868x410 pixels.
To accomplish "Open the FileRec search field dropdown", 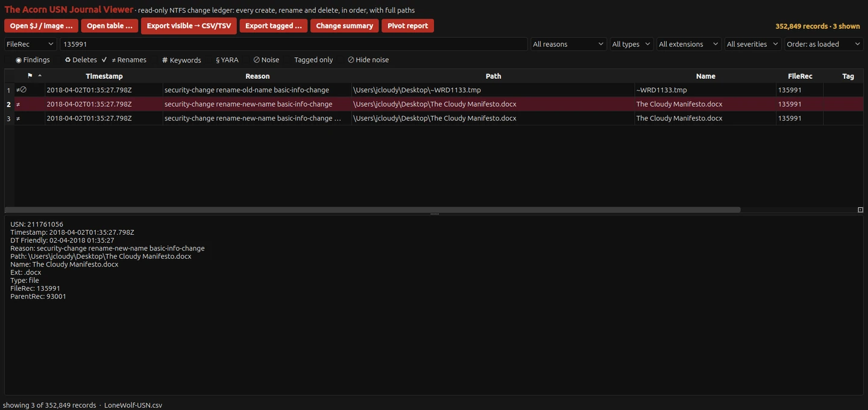I will point(31,44).
